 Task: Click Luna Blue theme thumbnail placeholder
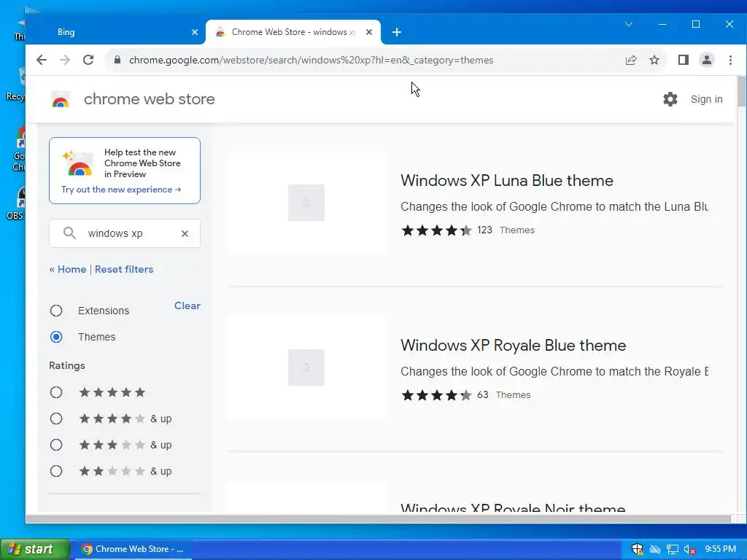[x=306, y=203]
